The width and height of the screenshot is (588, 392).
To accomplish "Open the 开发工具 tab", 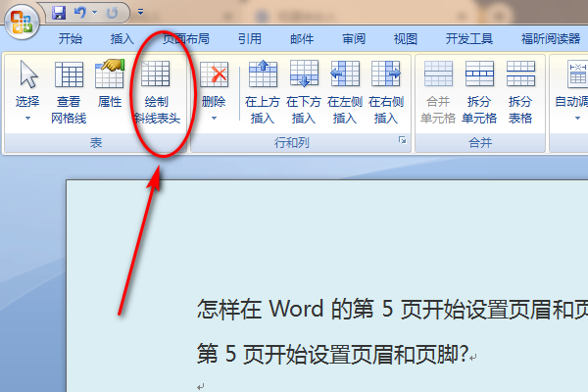I will tap(469, 38).
